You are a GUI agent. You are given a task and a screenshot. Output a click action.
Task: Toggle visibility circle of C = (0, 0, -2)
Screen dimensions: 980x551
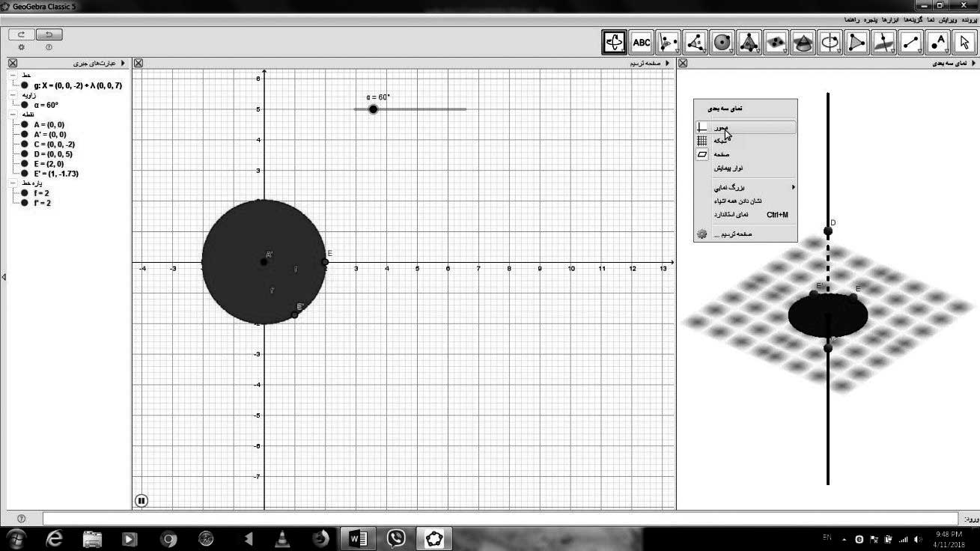25,144
